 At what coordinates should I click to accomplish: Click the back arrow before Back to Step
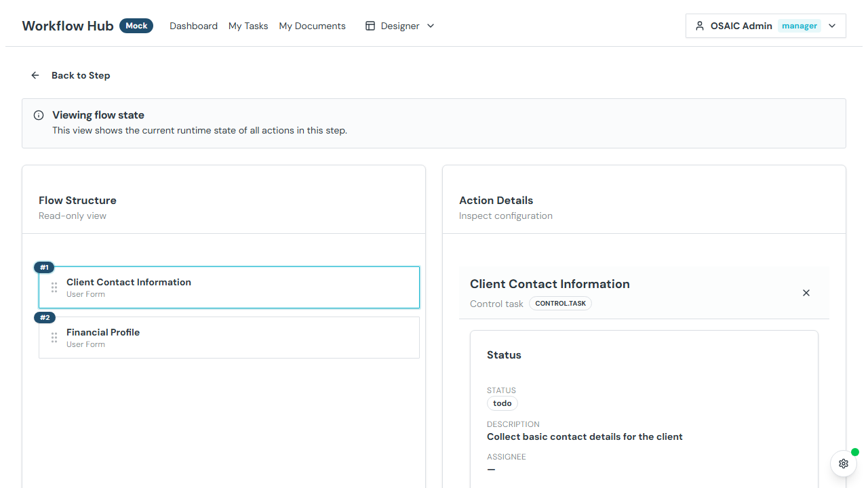pyautogui.click(x=35, y=75)
